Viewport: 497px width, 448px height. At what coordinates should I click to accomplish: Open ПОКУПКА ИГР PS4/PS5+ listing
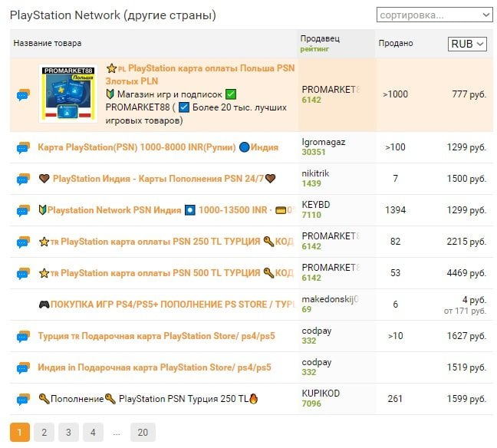point(167,305)
